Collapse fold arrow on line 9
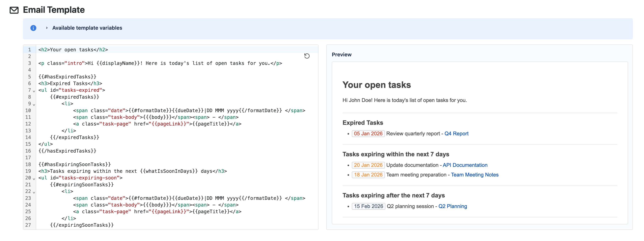This screenshot has height=241, width=644. (34, 105)
